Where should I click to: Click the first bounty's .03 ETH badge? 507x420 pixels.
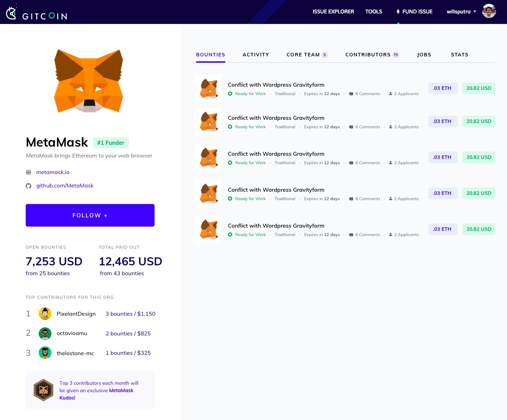[x=443, y=88]
